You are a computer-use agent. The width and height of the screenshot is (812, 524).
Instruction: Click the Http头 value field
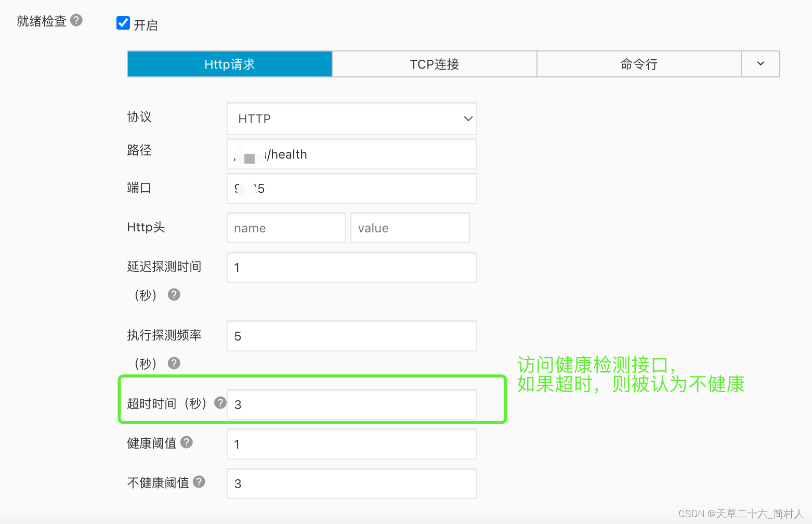[410, 228]
